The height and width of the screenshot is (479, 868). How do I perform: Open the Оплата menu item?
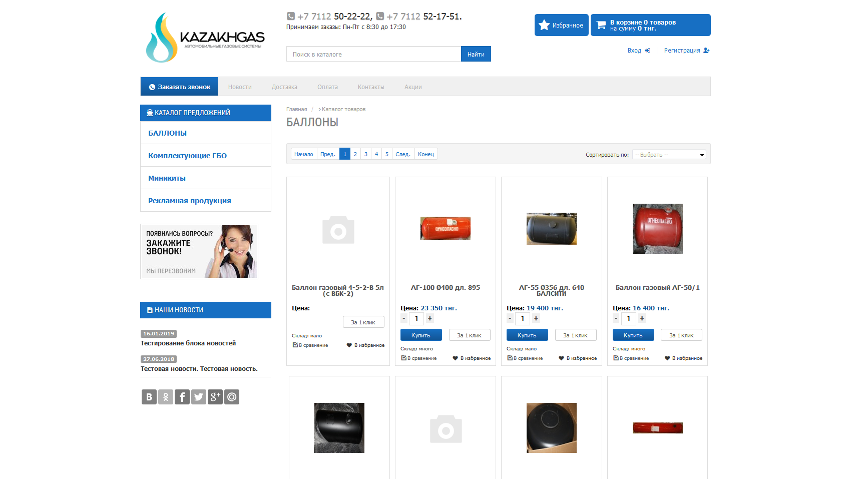[x=327, y=87]
